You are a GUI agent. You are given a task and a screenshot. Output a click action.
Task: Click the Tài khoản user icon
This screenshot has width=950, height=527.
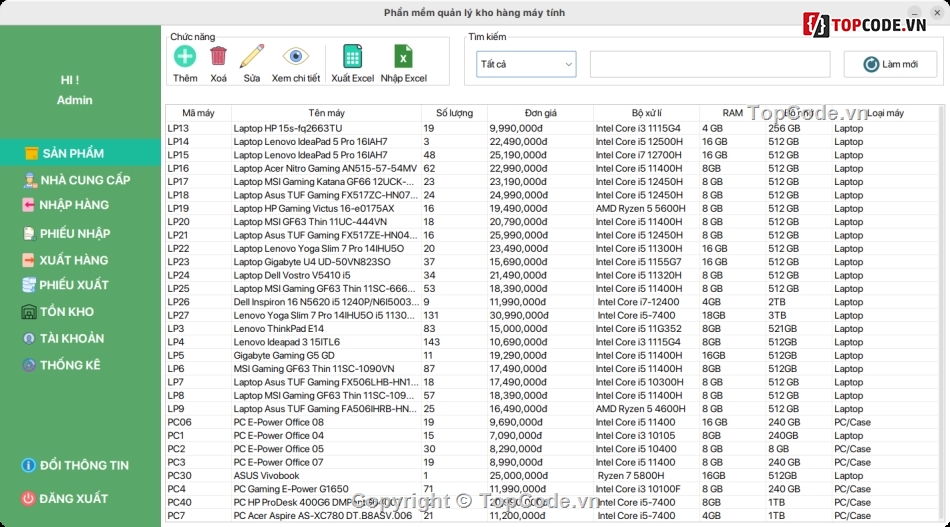(28, 339)
